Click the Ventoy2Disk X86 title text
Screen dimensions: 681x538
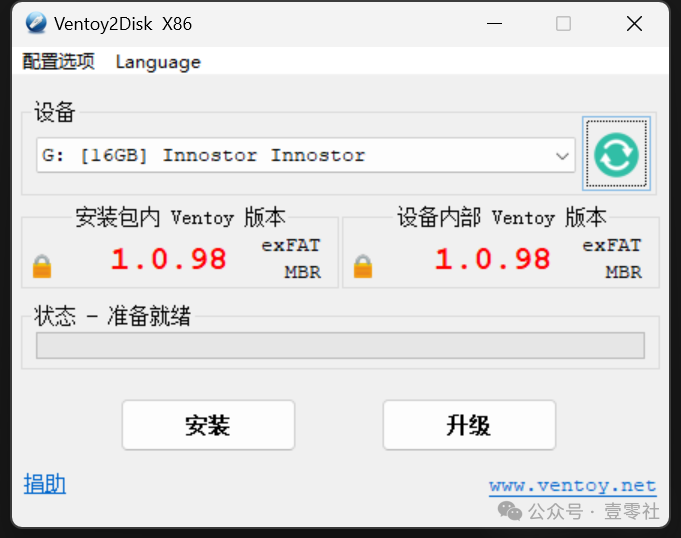pyautogui.click(x=123, y=24)
